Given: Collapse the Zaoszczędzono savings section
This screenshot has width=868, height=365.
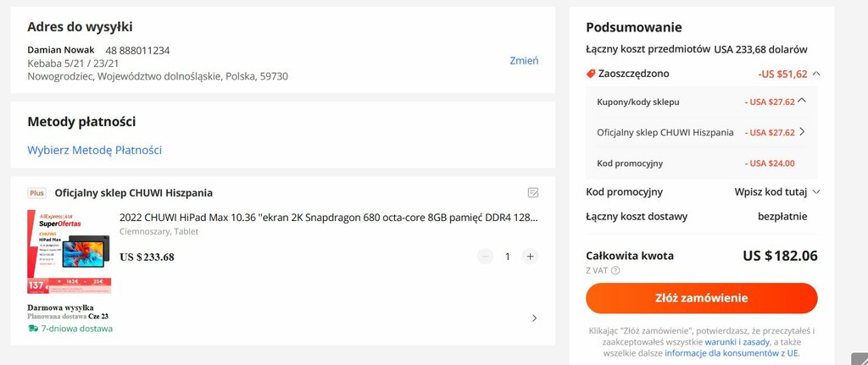Looking at the screenshot, I should 817,74.
